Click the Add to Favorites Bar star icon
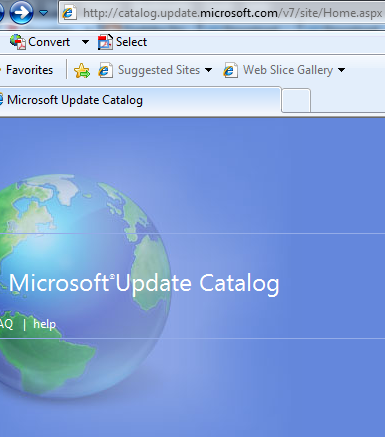This screenshot has height=437, width=385. (x=82, y=70)
